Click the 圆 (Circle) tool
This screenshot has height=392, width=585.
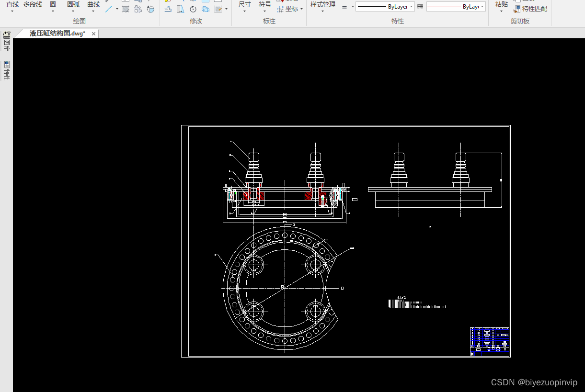point(53,4)
